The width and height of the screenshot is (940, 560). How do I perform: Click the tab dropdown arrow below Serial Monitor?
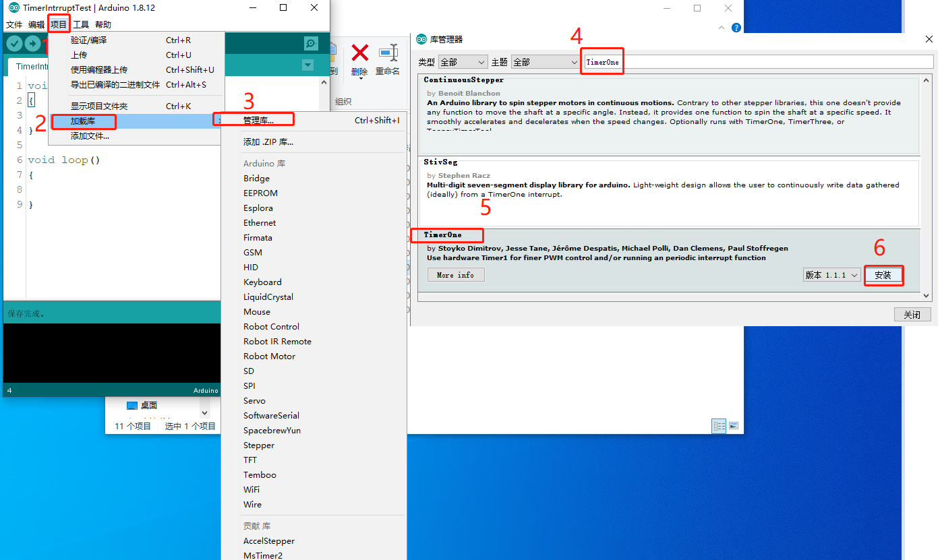[308, 65]
